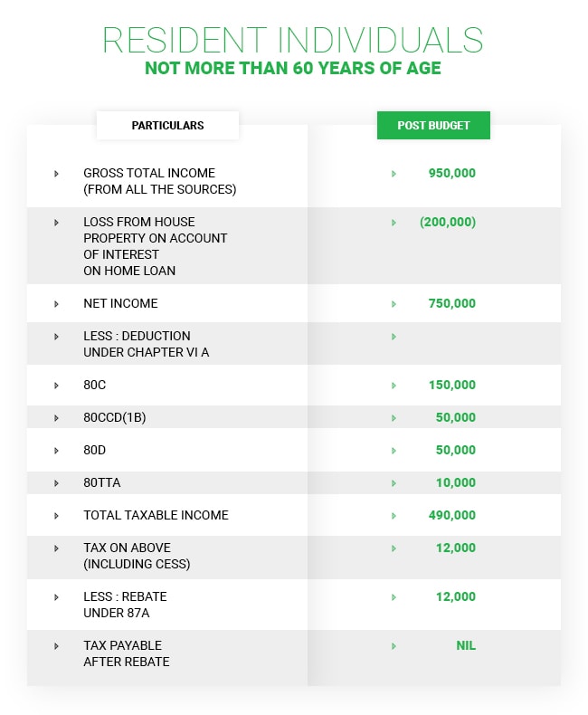Click the arrow bullet beside 80TTA
Image resolution: width=588 pixels, height=715 pixels.
[56, 483]
